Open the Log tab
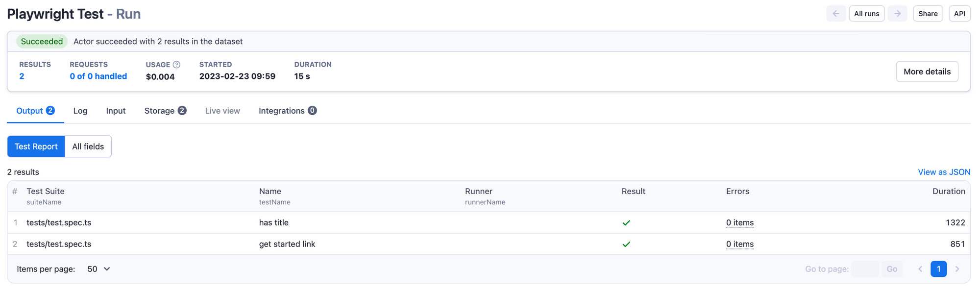Screen dimensions: 980x294 (x=80, y=111)
